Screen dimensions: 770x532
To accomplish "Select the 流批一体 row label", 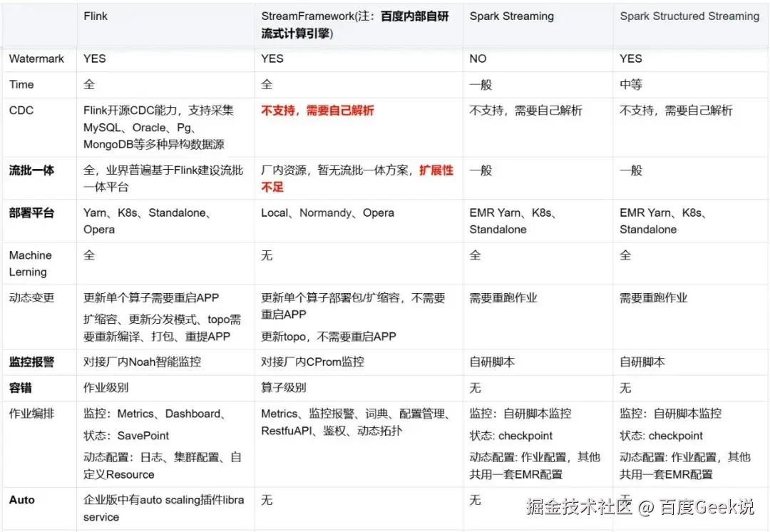I will pyautogui.click(x=30, y=170).
